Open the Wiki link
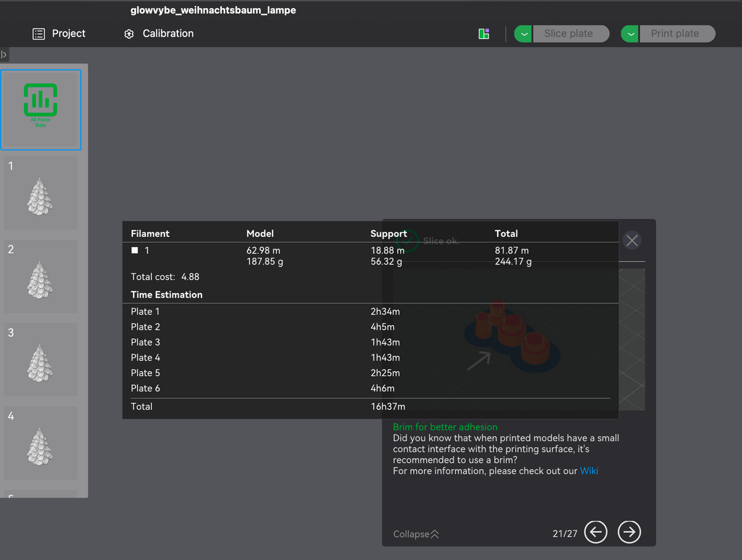The height and width of the screenshot is (560, 742). tap(589, 471)
